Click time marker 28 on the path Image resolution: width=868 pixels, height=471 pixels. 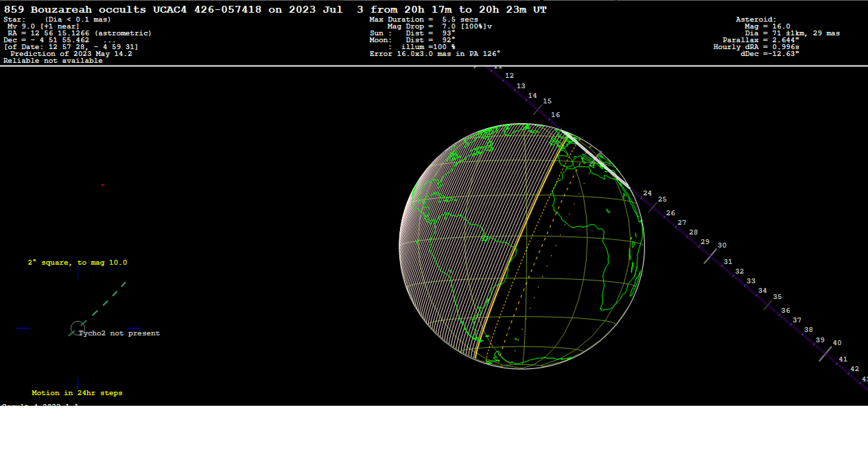693,232
